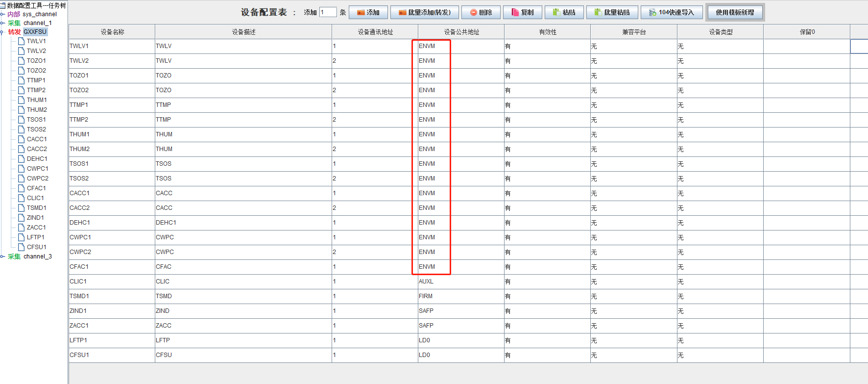Expand the 采集 channel_1 tree node
The height and width of the screenshot is (384, 868).
coord(2,23)
